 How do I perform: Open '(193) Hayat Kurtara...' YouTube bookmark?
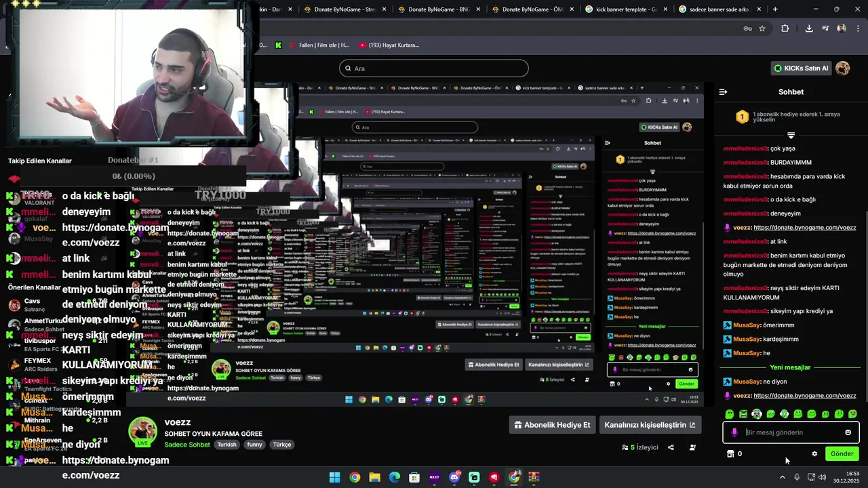click(x=389, y=45)
